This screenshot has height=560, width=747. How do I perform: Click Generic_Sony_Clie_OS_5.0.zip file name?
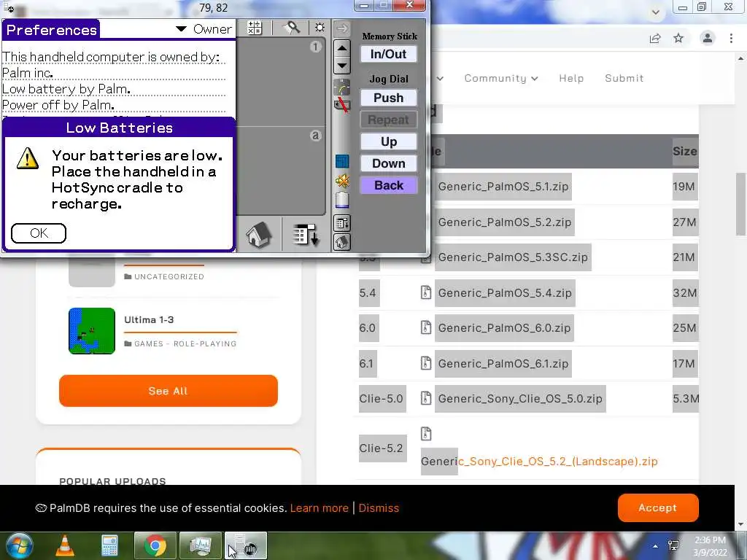pos(520,399)
